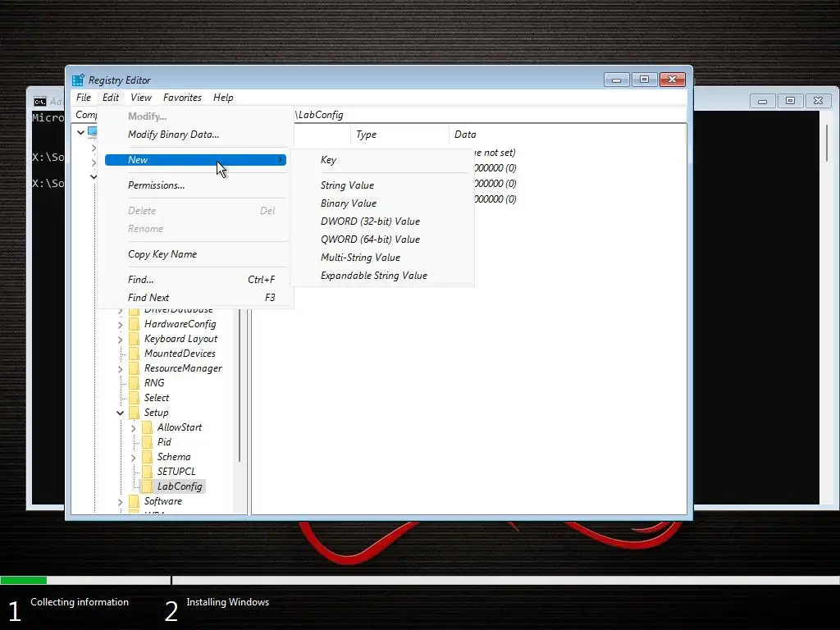Click the Select key folder icon

click(x=134, y=398)
